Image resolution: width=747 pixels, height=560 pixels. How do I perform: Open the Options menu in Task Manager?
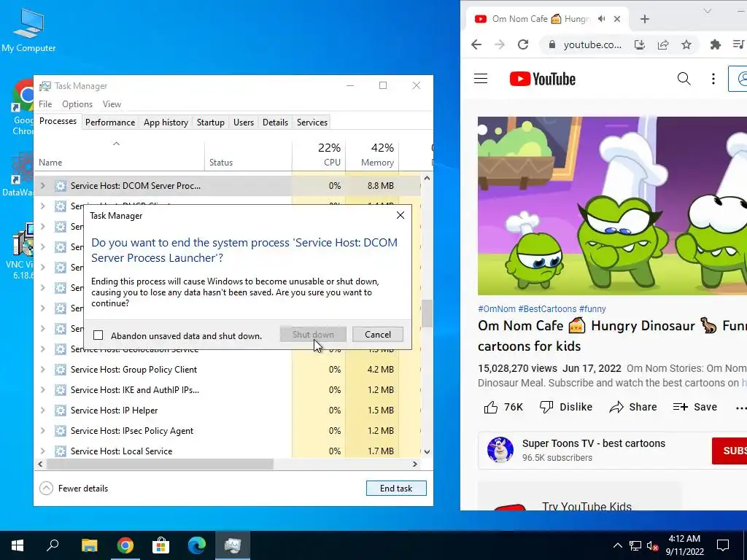[x=77, y=104]
